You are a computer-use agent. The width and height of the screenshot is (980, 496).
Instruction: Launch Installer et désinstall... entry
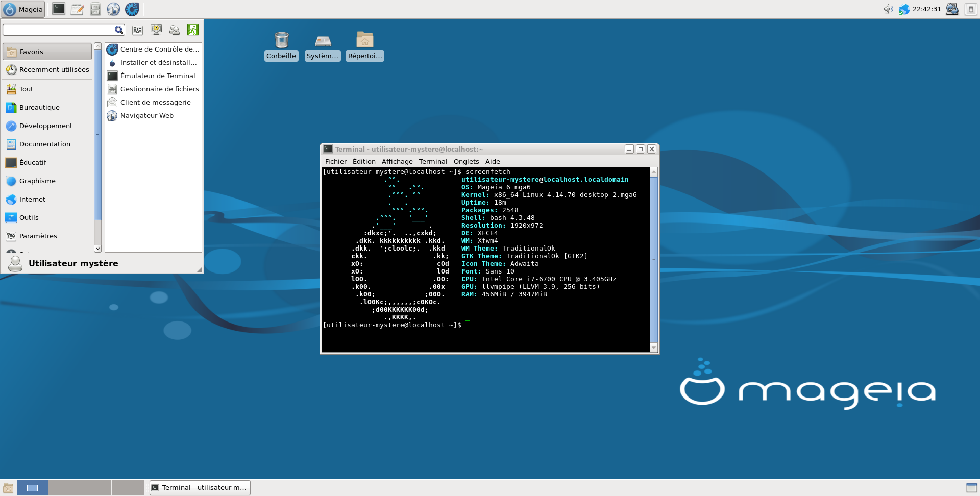click(x=153, y=63)
